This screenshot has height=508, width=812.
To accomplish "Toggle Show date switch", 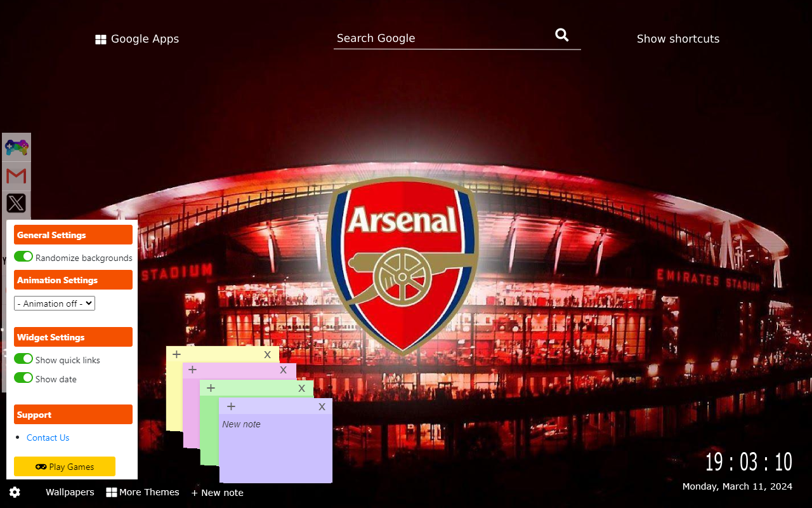I will pyautogui.click(x=23, y=378).
